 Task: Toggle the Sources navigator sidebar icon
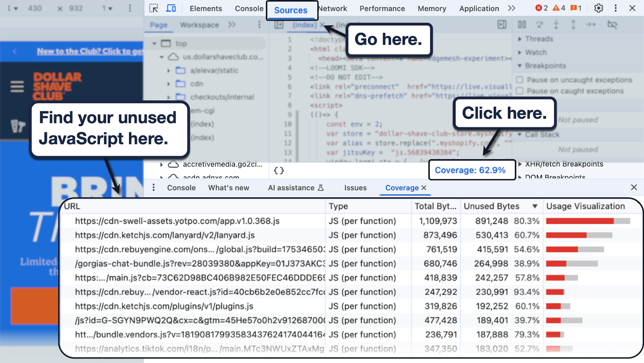coord(279,25)
